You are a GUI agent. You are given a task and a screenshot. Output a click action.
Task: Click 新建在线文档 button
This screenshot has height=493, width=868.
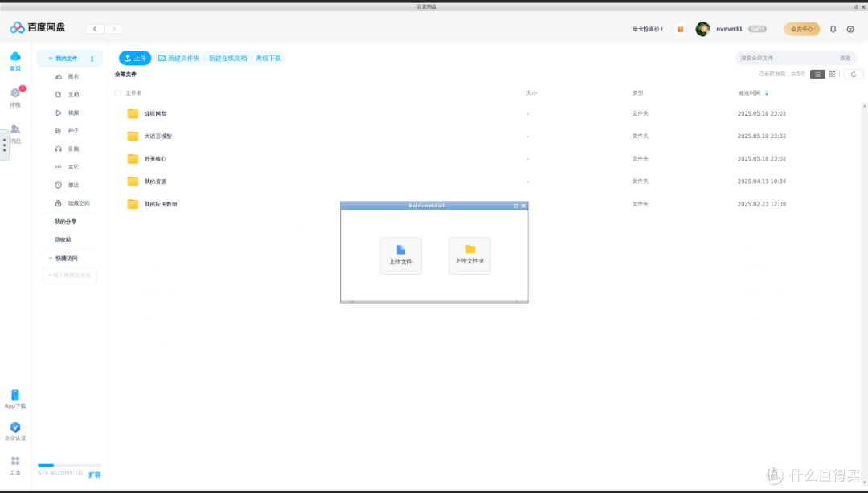pos(227,58)
